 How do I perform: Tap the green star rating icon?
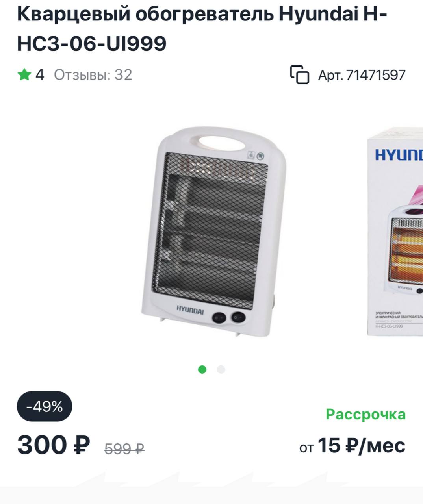24,74
